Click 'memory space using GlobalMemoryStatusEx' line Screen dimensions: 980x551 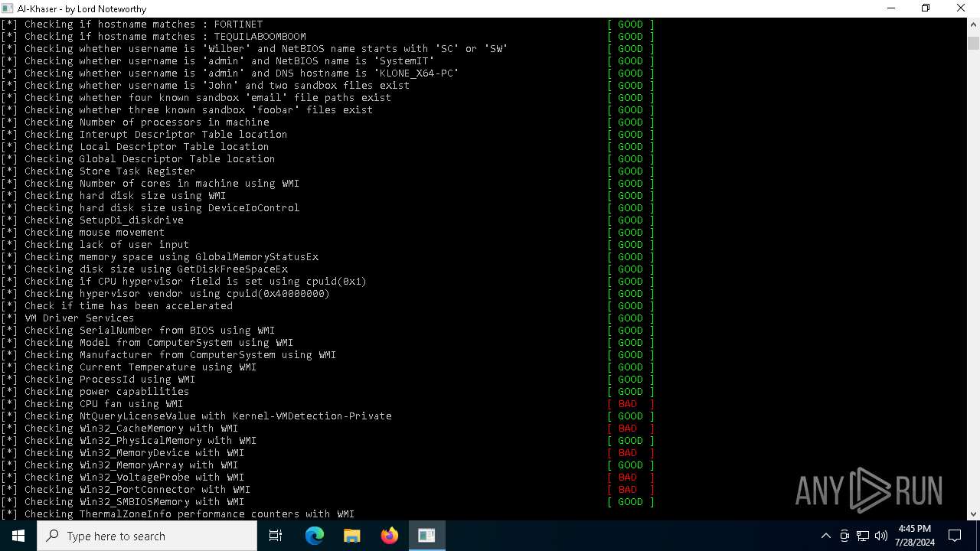coord(159,257)
